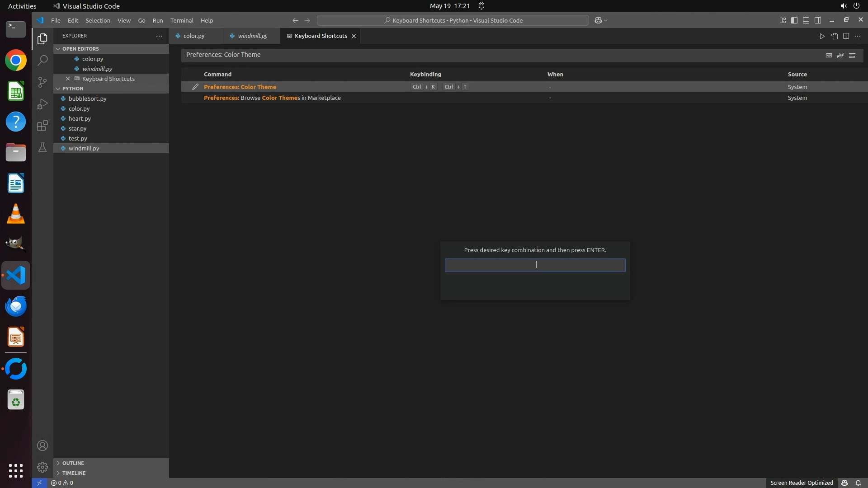Open Manage gear icon in activity bar

coord(42,467)
